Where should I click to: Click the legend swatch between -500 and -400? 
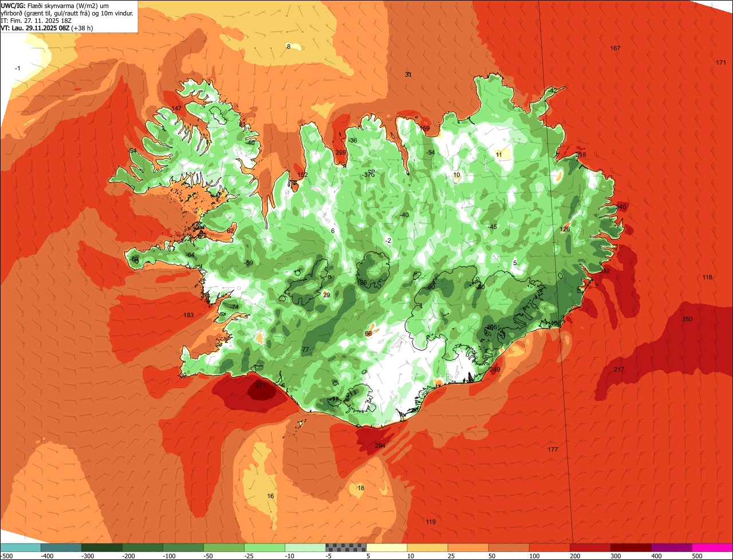coord(21,547)
